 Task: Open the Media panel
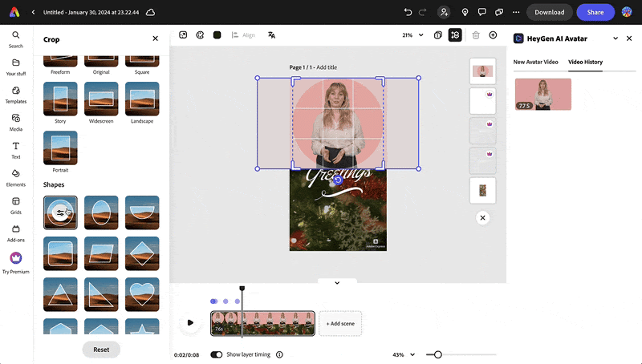(x=15, y=123)
